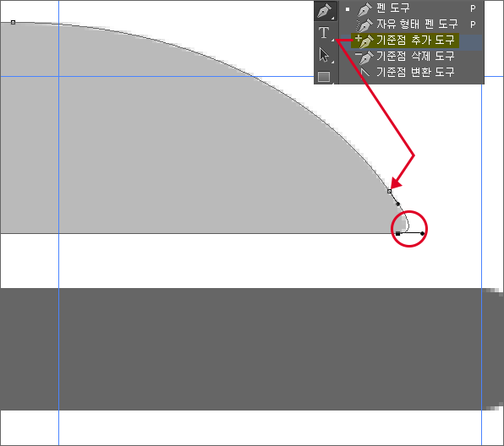Click the added anchor point at the red arrowhead
The image size is (504, 446).
pyautogui.click(x=390, y=192)
